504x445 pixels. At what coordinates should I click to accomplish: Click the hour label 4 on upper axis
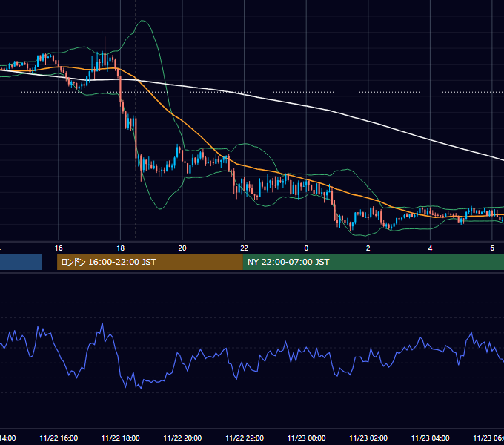[x=430, y=248]
